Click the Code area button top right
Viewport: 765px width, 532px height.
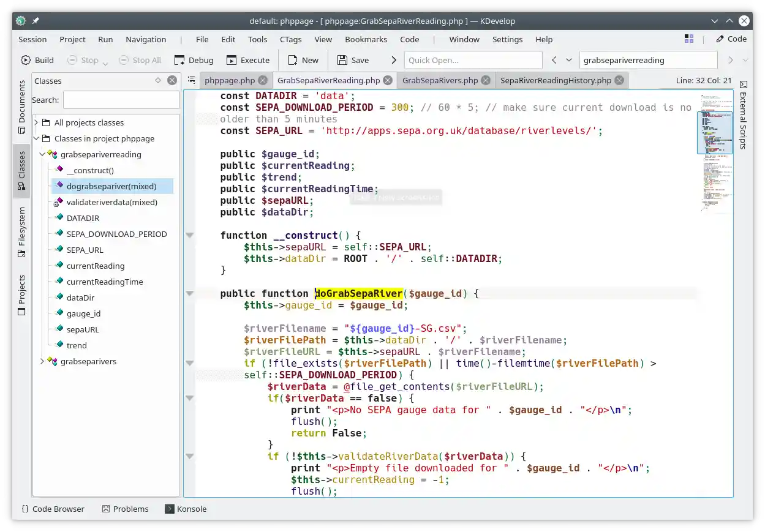pyautogui.click(x=731, y=39)
